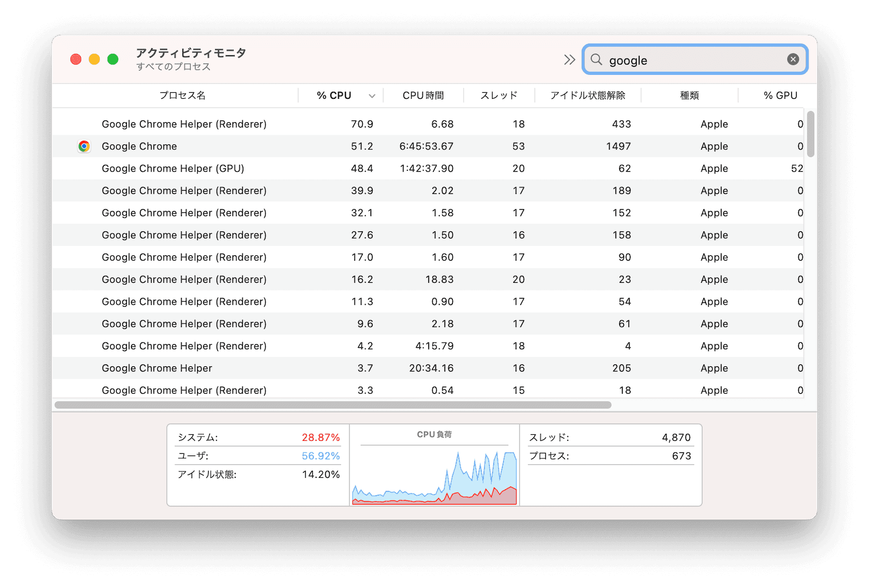Select Renderer row with 39.9 CPU

point(428,191)
